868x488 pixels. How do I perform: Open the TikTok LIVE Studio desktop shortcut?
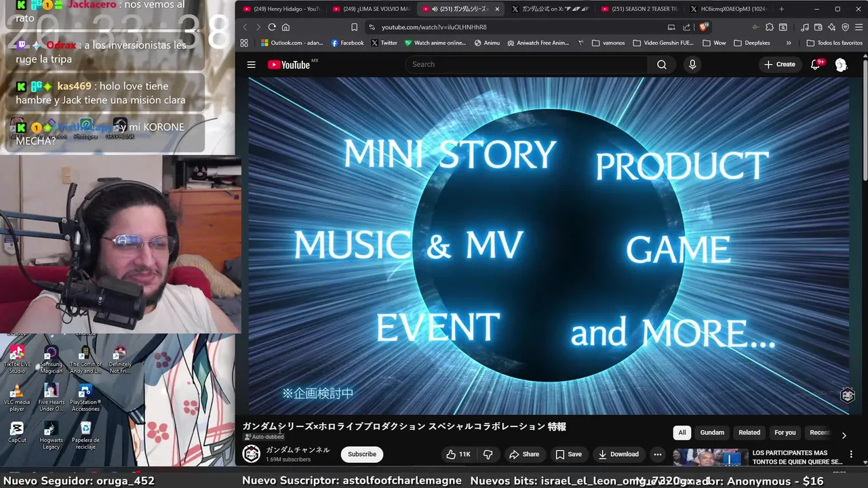(17, 360)
